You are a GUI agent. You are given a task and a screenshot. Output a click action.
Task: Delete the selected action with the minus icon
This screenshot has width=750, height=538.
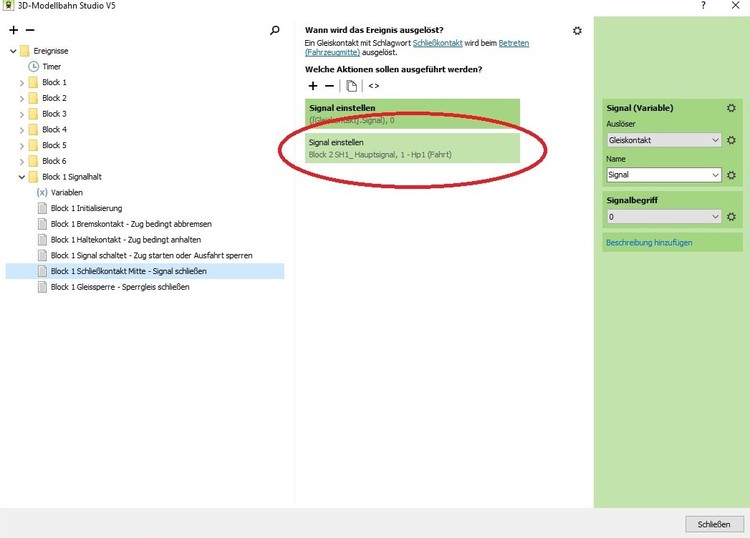tap(330, 86)
